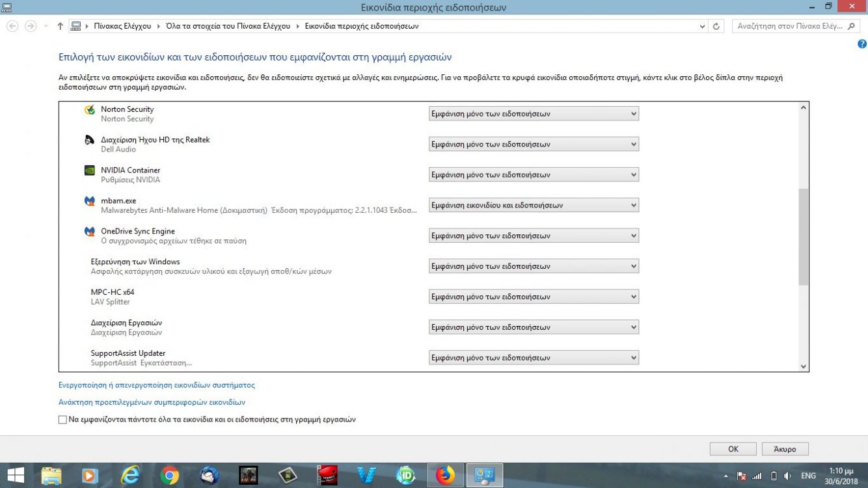Click the mbam.exe Malwarebytes icon
Viewport: 868px width, 488px height.
(x=90, y=201)
